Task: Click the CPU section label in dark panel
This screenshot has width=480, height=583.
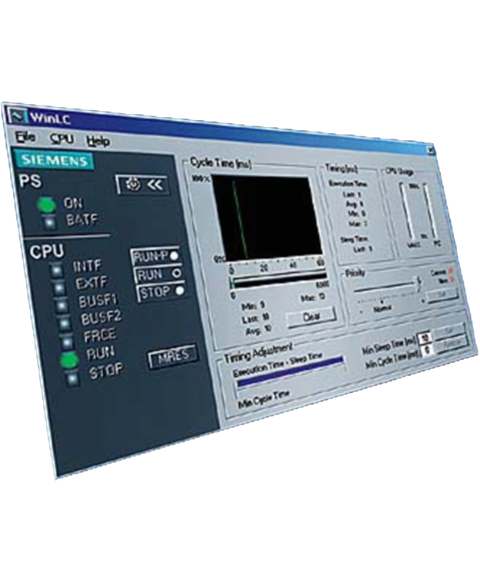Action: (x=47, y=251)
